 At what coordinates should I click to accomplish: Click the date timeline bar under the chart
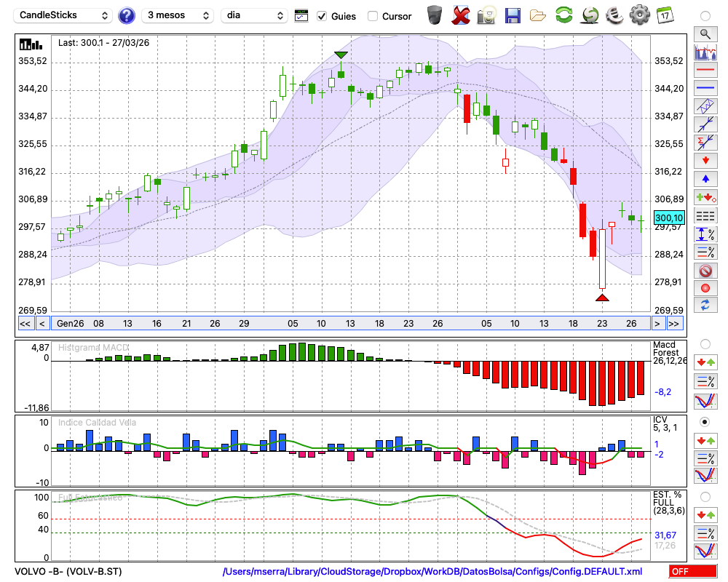(x=349, y=324)
